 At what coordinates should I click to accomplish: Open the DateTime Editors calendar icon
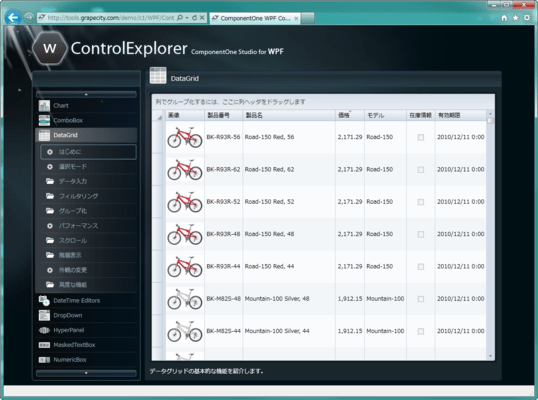44,301
